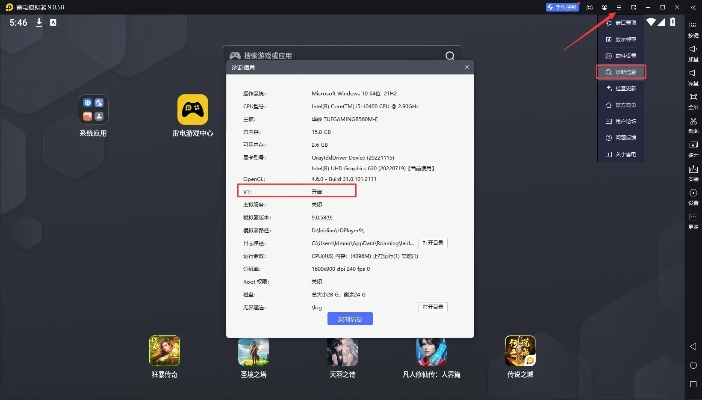The image size is (702, 400).
Task: Click the D:\leidian\LDPlayer9 path value
Action: tap(338, 230)
